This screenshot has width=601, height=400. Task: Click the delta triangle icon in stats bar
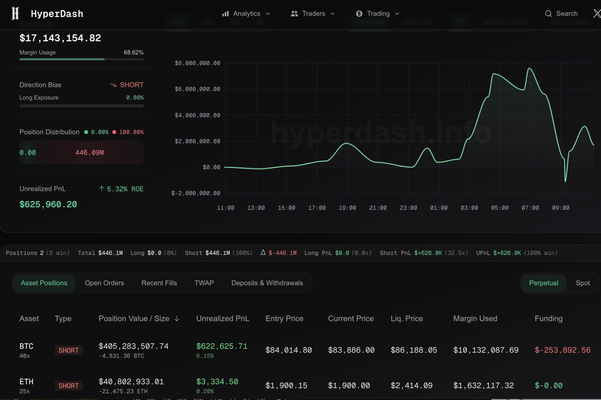pos(263,252)
